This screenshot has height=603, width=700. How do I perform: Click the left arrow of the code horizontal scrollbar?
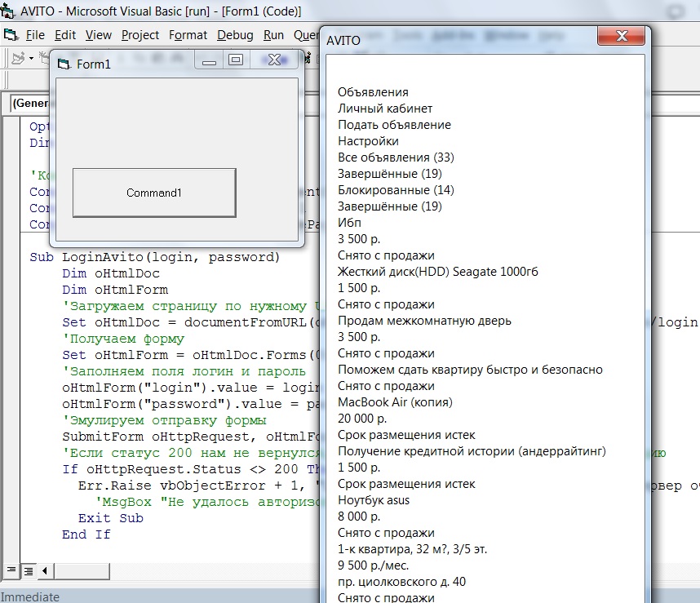click(45, 570)
